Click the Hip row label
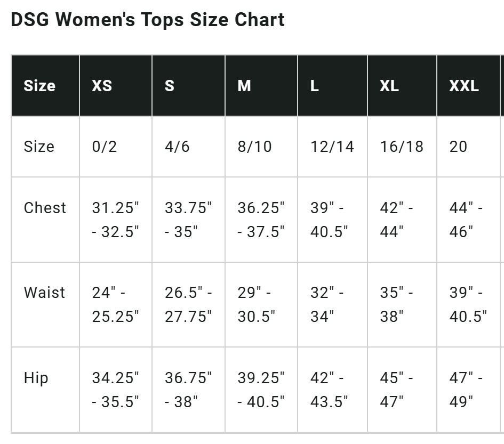 pyautogui.click(x=36, y=378)
